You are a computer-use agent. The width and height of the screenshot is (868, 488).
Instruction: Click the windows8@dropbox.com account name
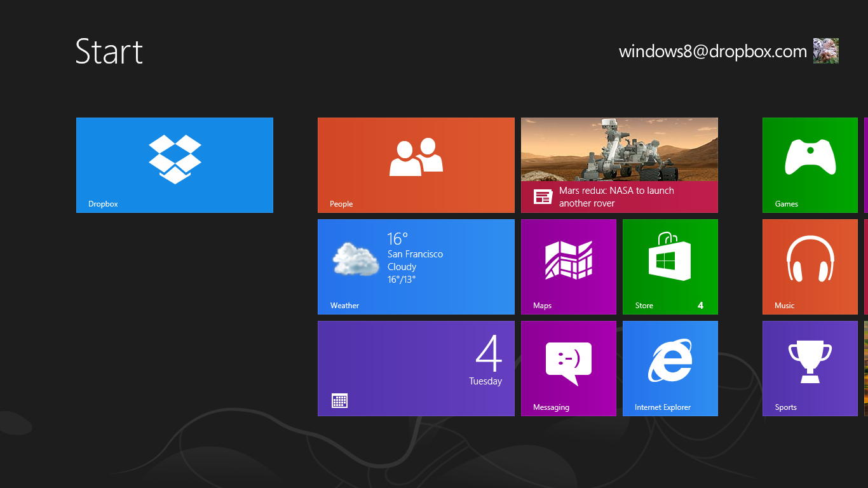pos(712,51)
